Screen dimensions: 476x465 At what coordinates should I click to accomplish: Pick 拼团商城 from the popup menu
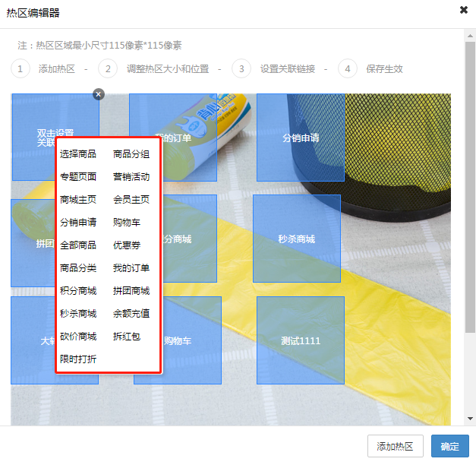coord(131,291)
